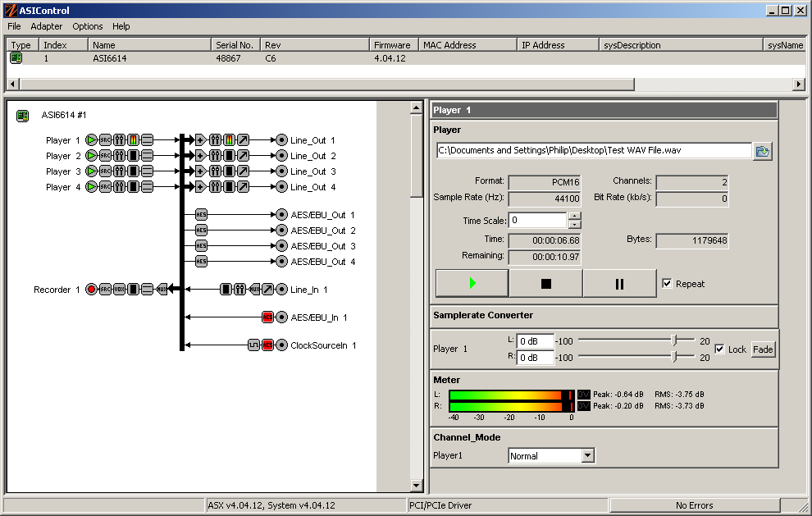Click the MUX icon on the Line_In 1 chain
Viewport: 812px width, 516px height.
254,289
